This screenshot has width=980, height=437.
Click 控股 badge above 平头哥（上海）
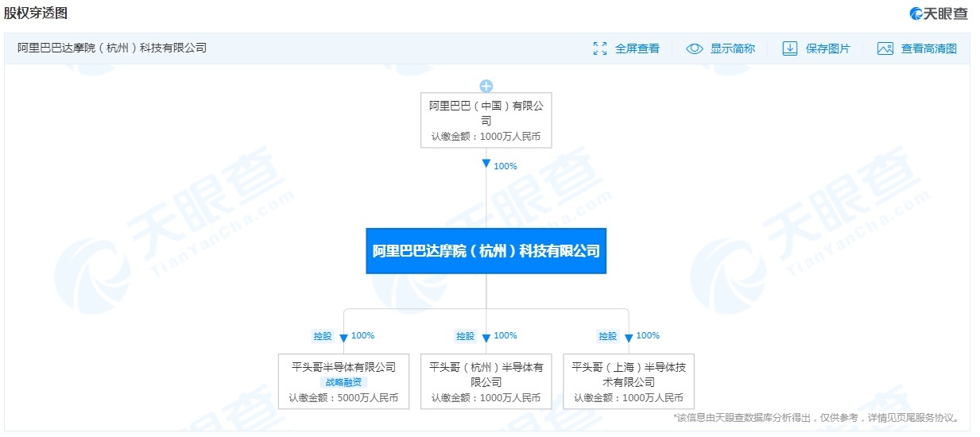click(x=608, y=336)
